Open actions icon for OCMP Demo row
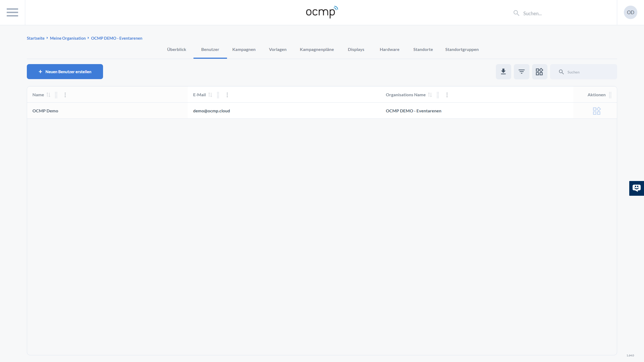 597,111
